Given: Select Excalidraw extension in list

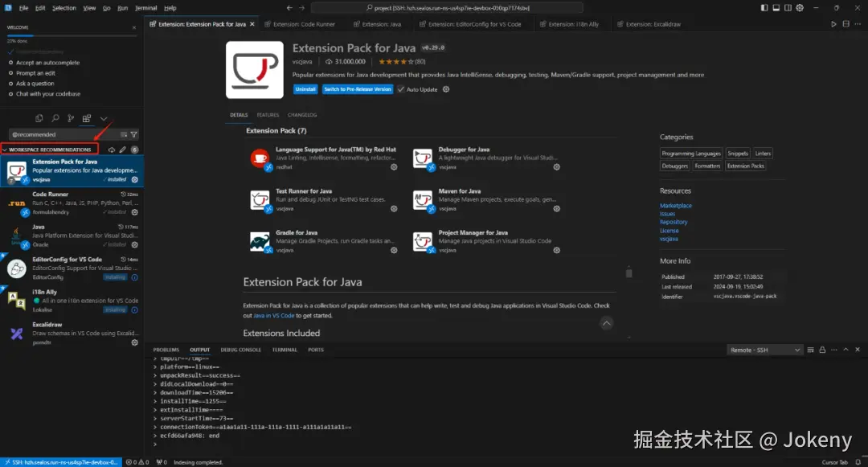Looking at the screenshot, I should (x=72, y=334).
